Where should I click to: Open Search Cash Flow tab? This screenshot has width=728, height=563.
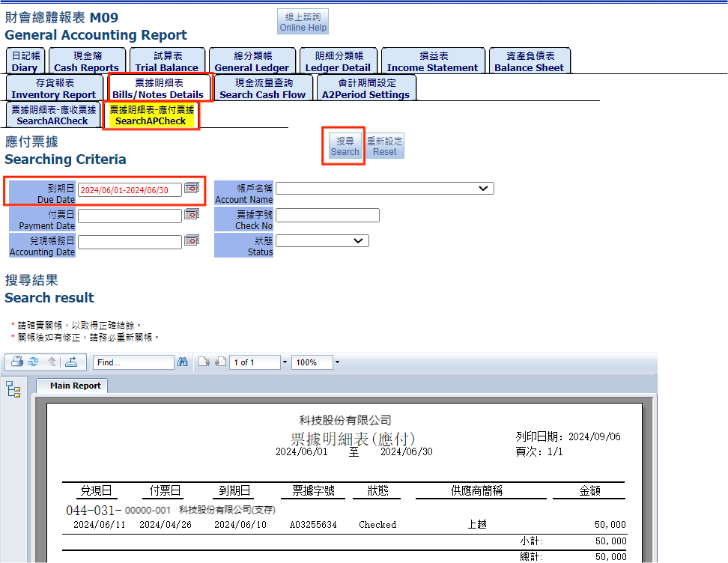(x=263, y=88)
